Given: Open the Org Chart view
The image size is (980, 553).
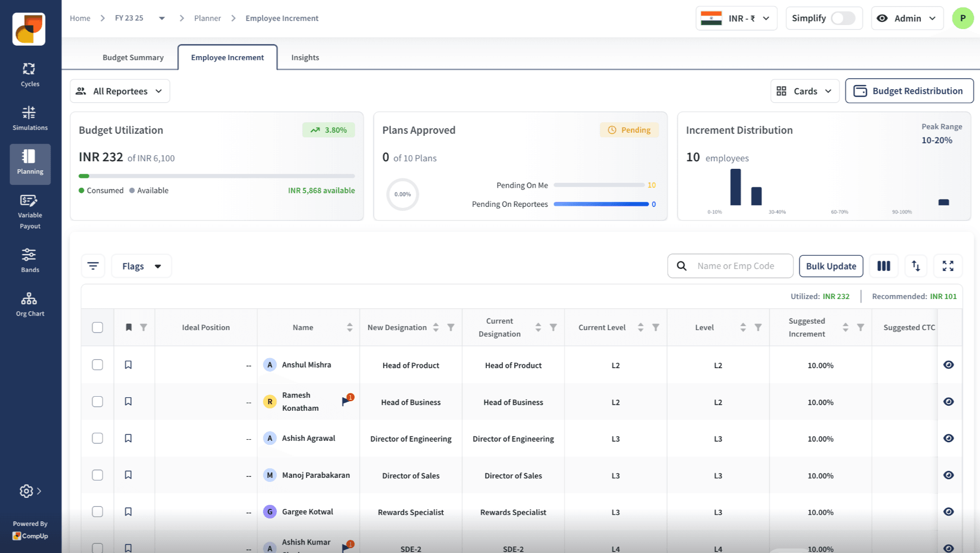Looking at the screenshot, I should (x=30, y=304).
